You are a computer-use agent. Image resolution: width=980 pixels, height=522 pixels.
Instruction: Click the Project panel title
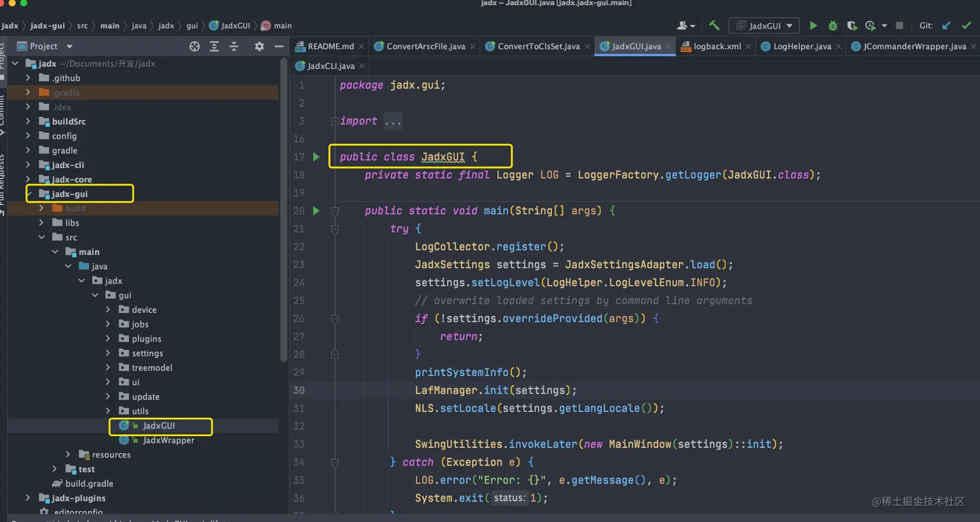(43, 46)
